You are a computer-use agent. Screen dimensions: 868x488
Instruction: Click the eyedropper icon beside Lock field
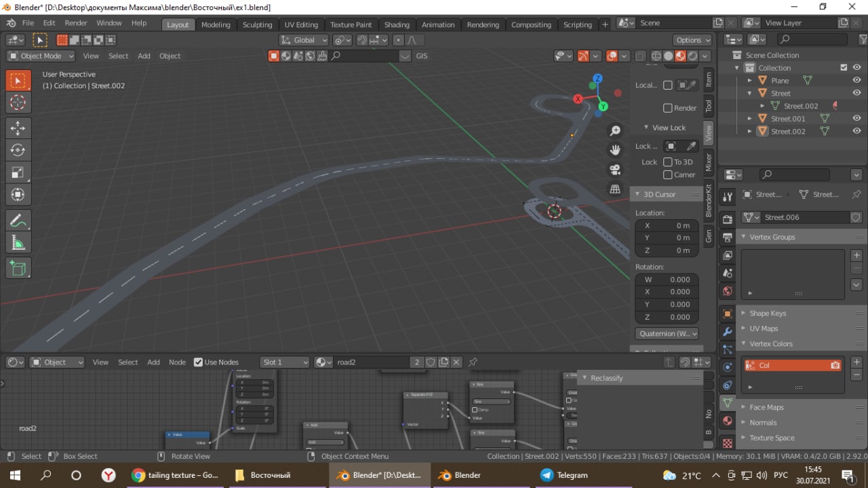(x=691, y=146)
